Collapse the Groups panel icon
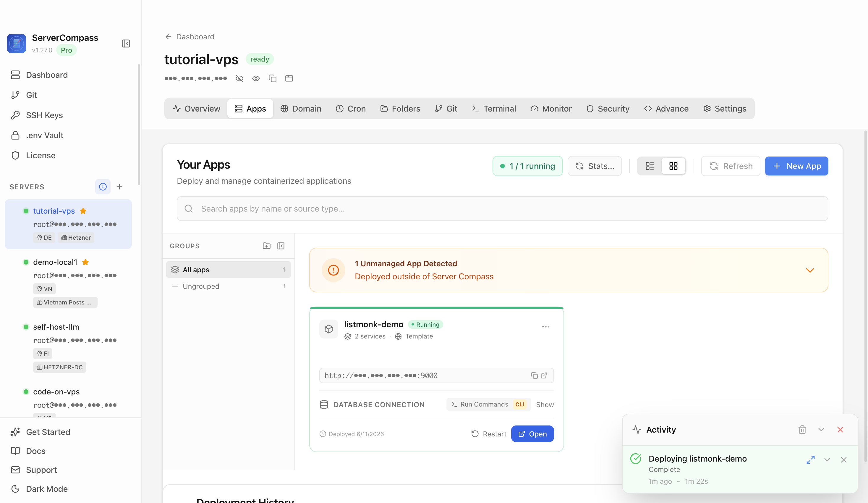The width and height of the screenshot is (868, 503). coord(281,246)
